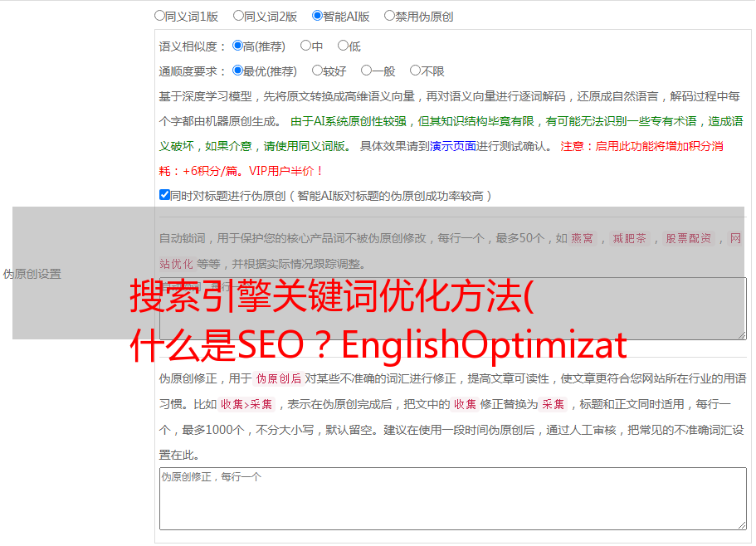Open the 演示页面 link

pyautogui.click(x=452, y=146)
